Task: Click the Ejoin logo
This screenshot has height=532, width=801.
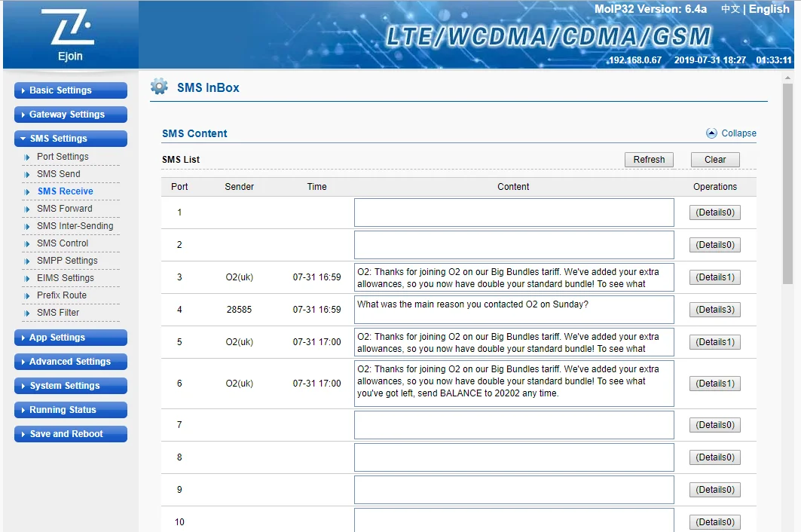Action: (x=71, y=35)
